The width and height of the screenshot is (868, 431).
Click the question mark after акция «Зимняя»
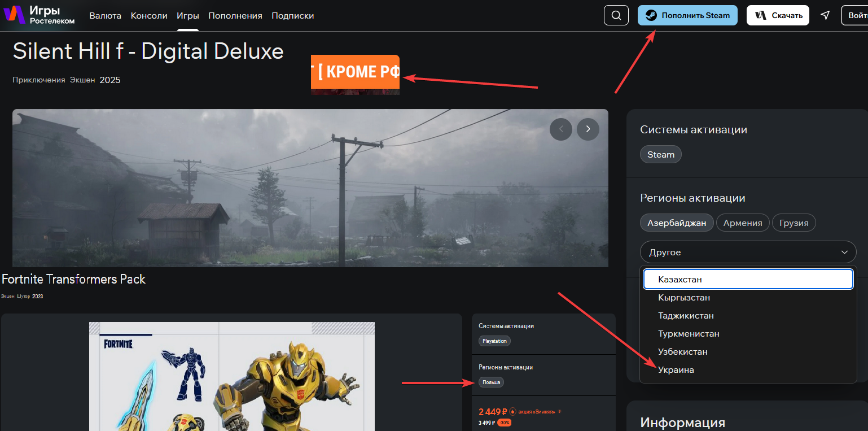[x=559, y=411]
